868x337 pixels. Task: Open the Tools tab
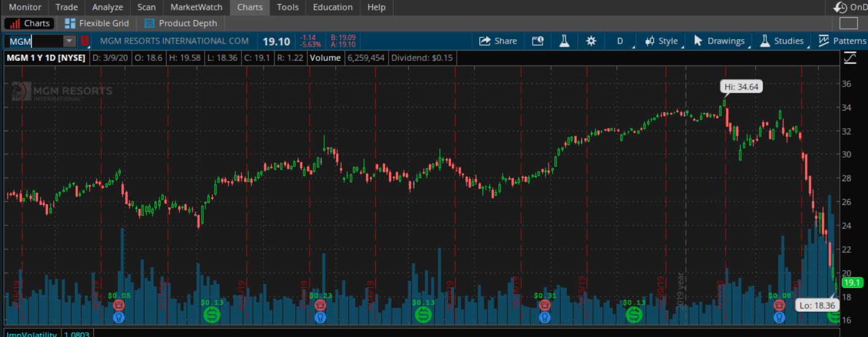pyautogui.click(x=287, y=7)
